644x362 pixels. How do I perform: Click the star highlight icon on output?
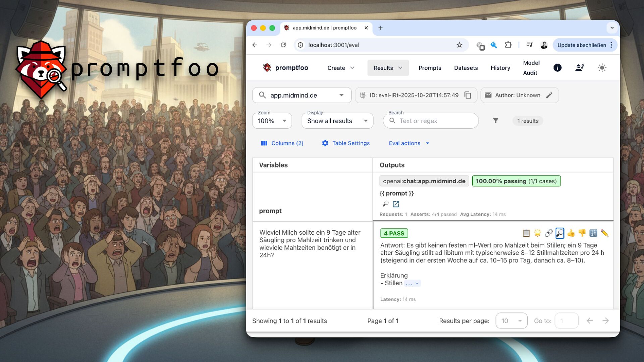[537, 233]
